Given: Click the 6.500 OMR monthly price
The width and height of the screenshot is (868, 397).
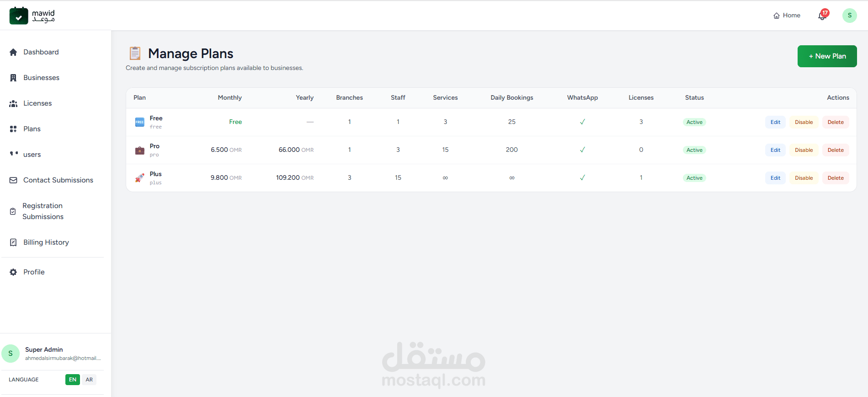Looking at the screenshot, I should click(x=226, y=150).
